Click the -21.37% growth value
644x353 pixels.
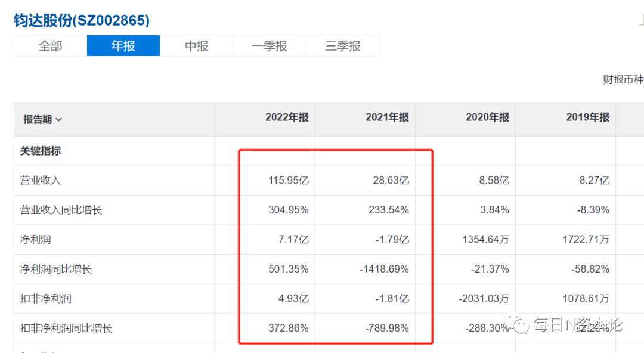(x=490, y=269)
